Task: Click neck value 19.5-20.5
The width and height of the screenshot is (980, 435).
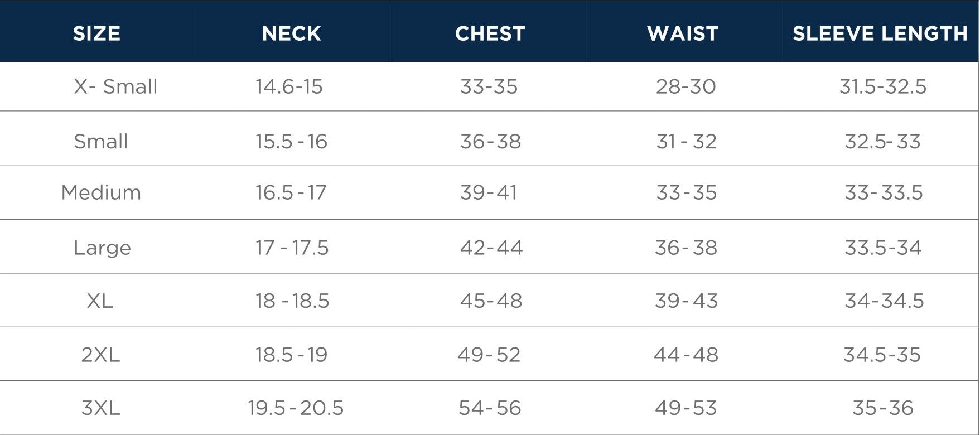Action: 296,408
